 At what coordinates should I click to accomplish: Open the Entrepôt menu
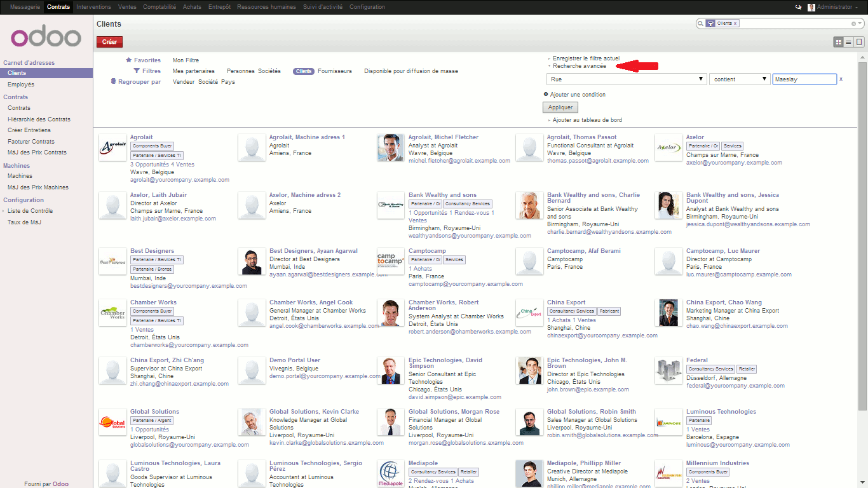click(x=219, y=7)
